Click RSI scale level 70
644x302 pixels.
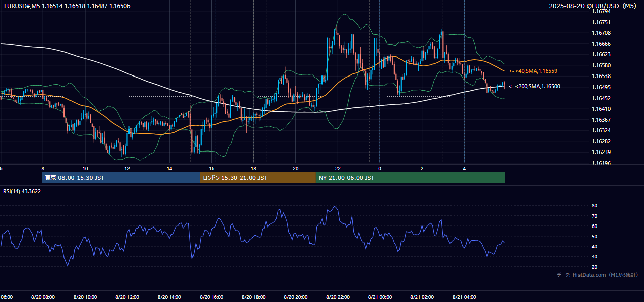594,216
